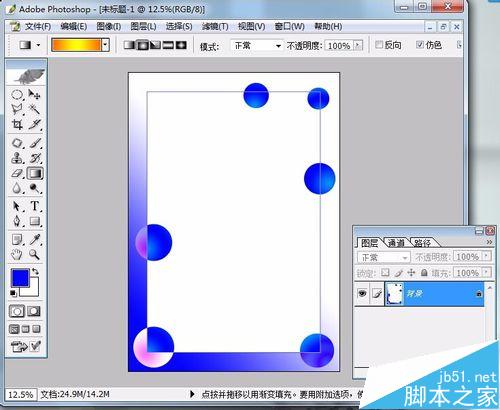Open Layers panel 不透明度 arrow
This screenshot has height=410, width=500.
(486, 256)
